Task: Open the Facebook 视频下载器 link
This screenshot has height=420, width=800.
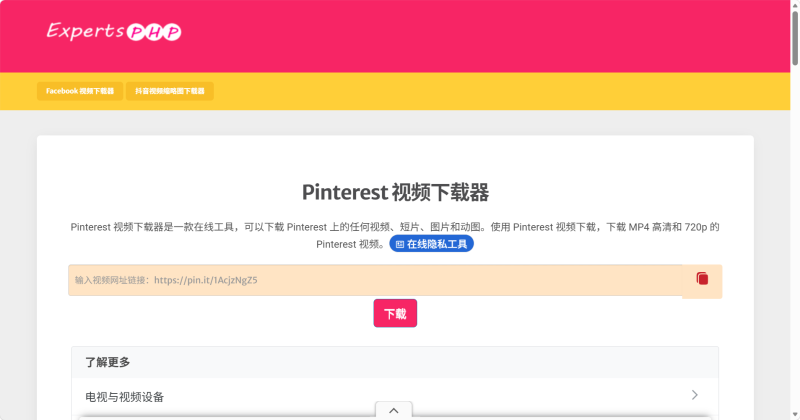Action: click(80, 91)
